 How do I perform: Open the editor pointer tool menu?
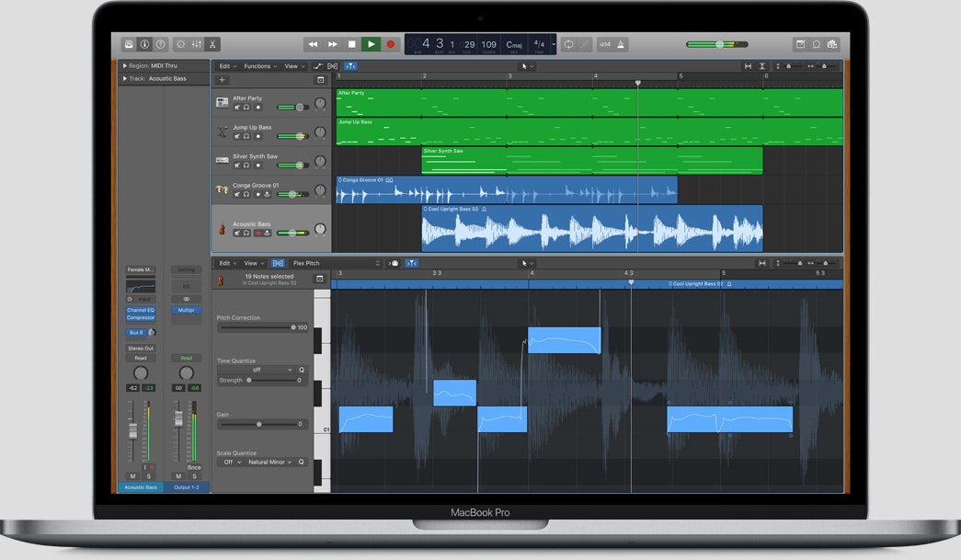(x=527, y=263)
